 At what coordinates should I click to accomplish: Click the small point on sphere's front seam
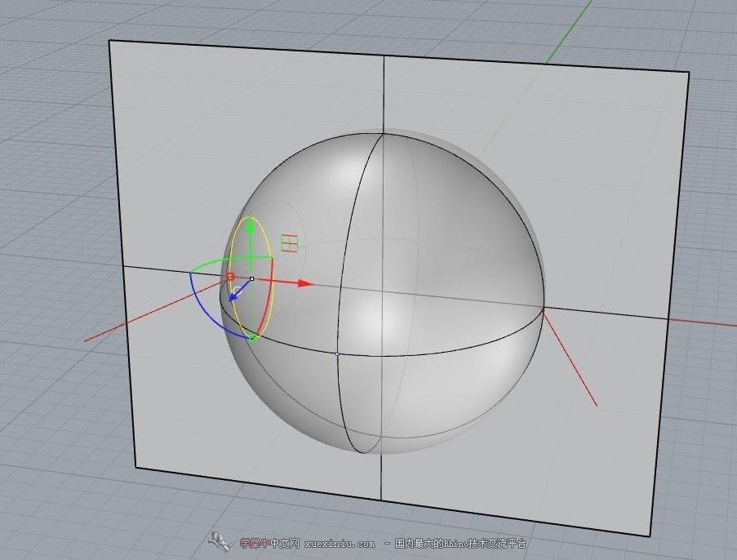(x=337, y=353)
